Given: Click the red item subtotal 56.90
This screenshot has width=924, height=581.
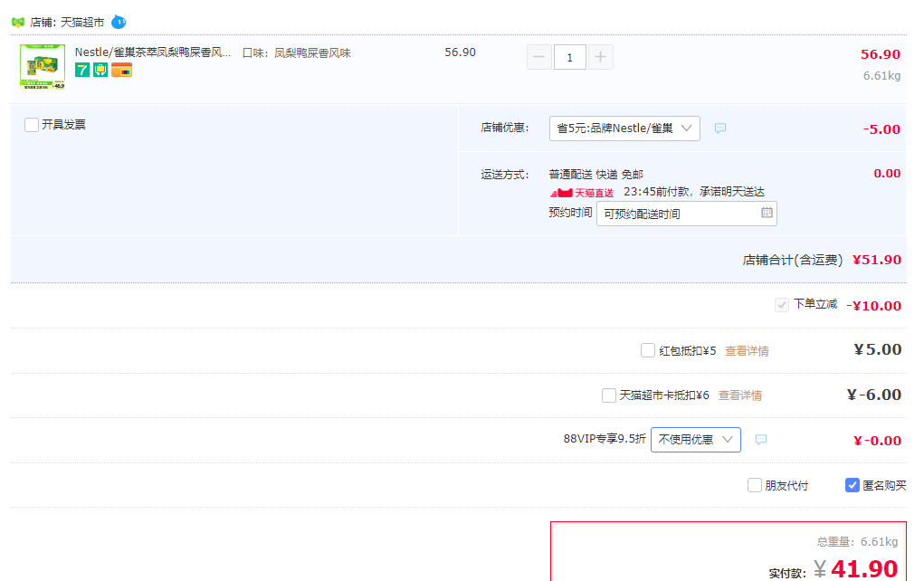Looking at the screenshot, I should (x=881, y=54).
